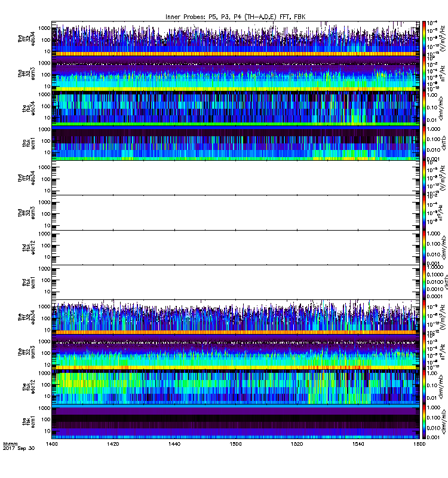Click the 1540 time axis label
Screen dimensions: 448x478
(x=358, y=444)
